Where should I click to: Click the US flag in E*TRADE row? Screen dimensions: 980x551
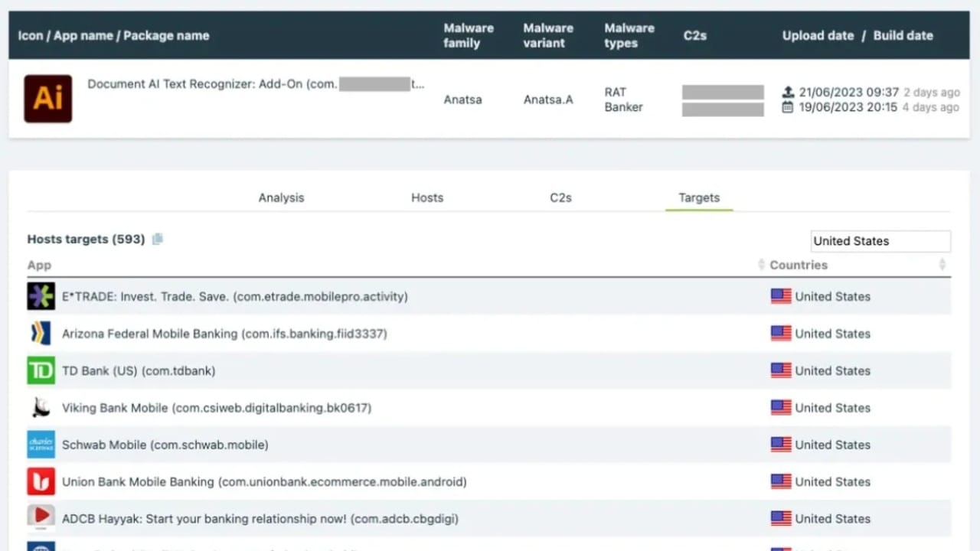781,296
